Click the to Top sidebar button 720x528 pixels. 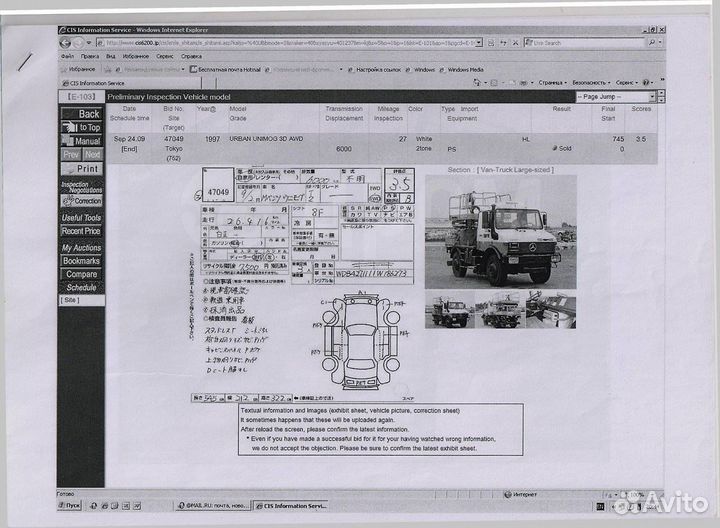[82, 127]
